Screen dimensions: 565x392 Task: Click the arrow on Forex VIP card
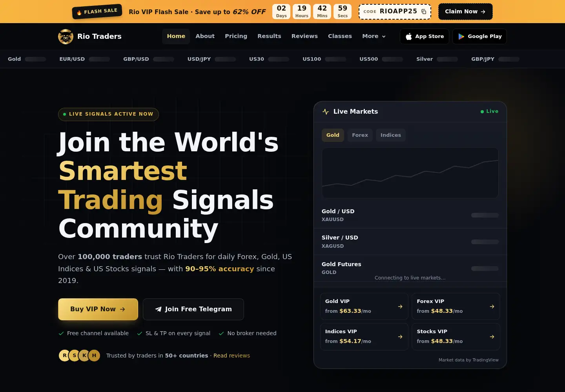pyautogui.click(x=492, y=307)
